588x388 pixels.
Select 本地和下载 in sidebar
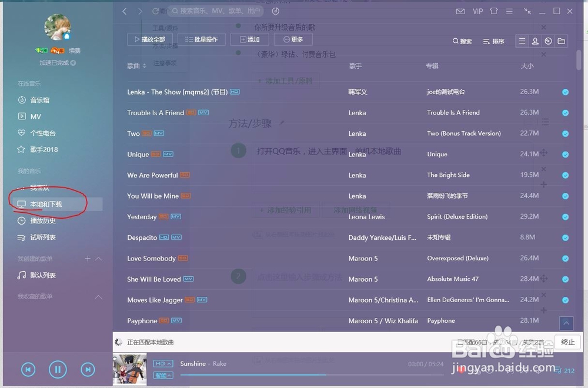tap(56, 204)
